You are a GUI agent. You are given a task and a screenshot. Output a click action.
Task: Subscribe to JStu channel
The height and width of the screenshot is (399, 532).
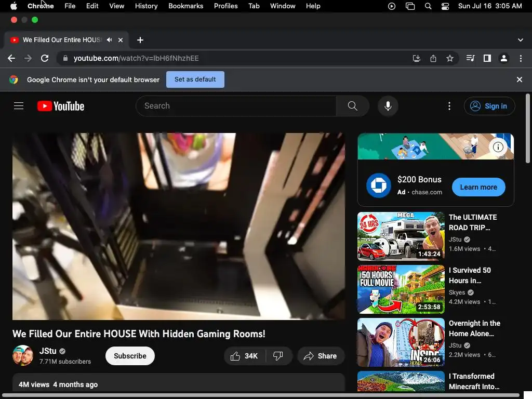click(130, 356)
